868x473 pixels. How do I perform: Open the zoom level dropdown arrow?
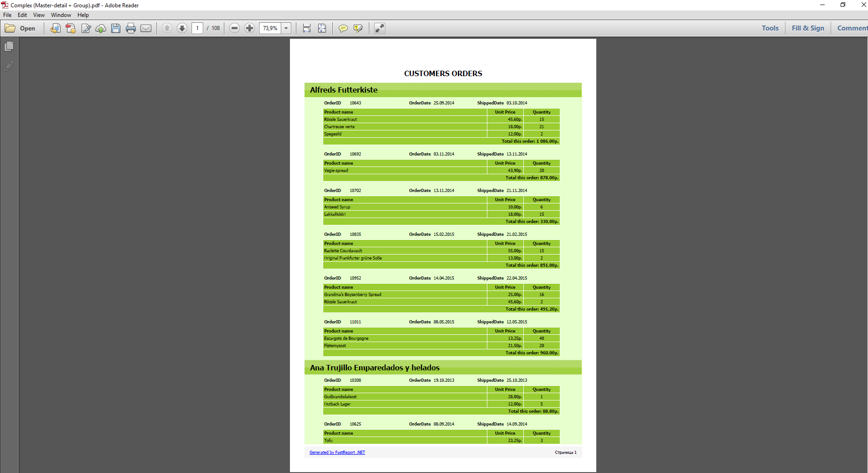(x=286, y=28)
